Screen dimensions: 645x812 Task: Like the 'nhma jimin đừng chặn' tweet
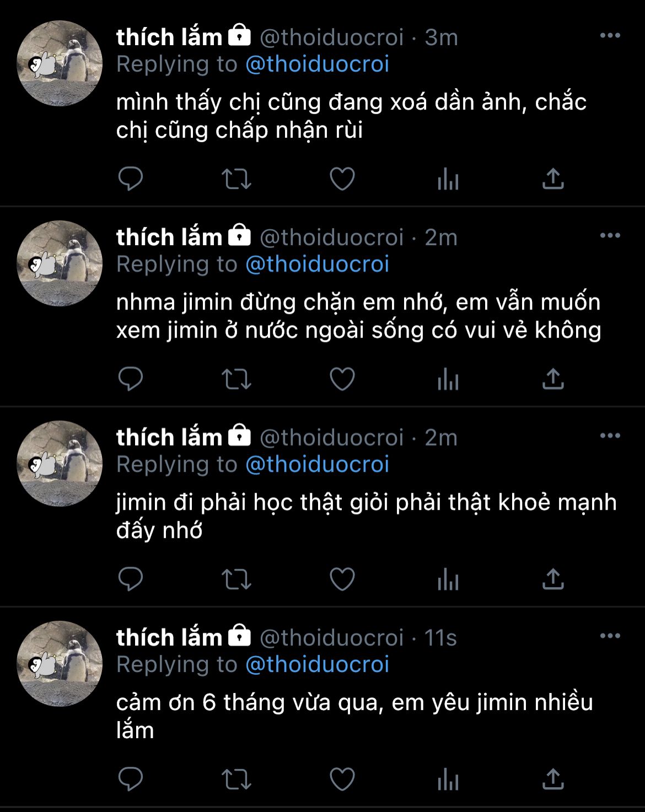(342, 378)
